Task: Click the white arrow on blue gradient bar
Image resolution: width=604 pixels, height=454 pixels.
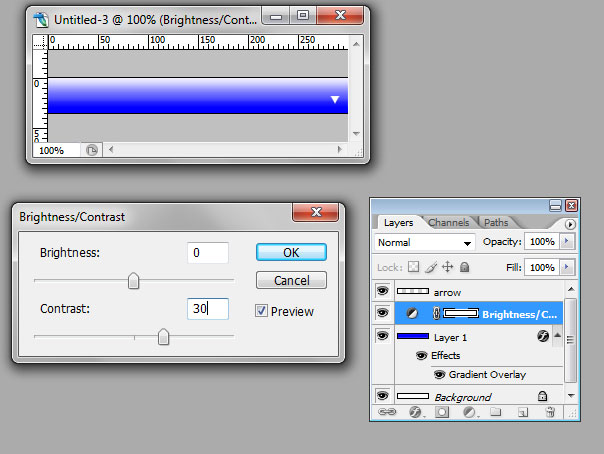Action: (335, 99)
